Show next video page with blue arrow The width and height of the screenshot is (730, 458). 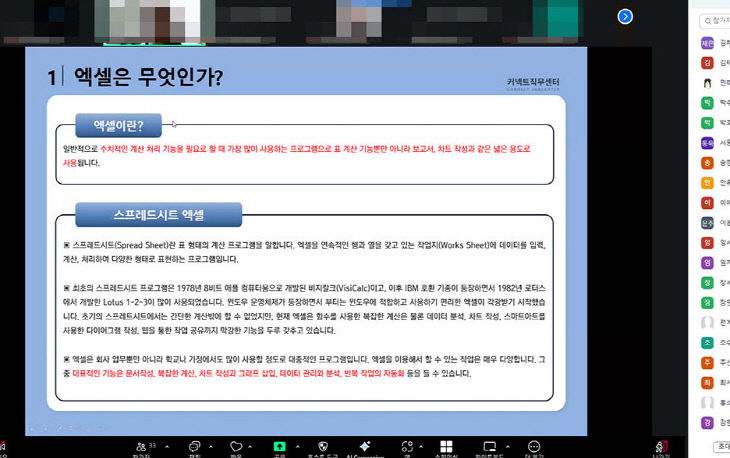625,17
